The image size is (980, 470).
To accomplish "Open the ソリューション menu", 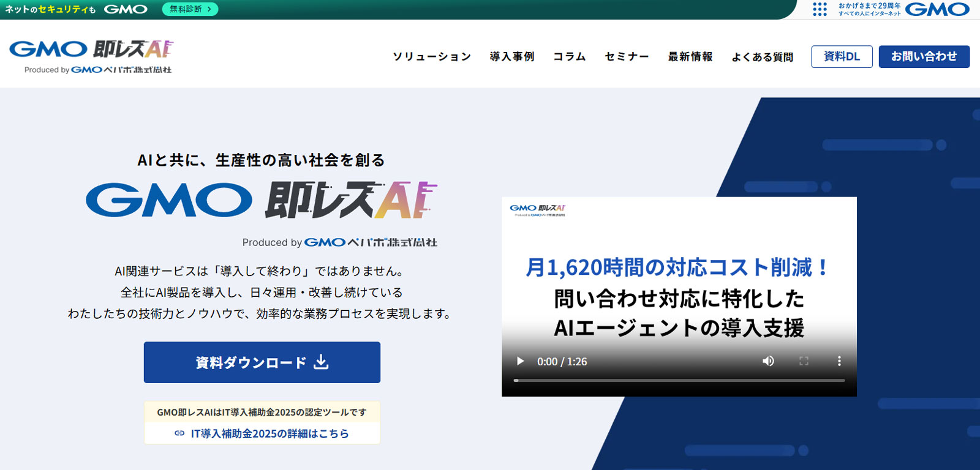I will 432,56.
